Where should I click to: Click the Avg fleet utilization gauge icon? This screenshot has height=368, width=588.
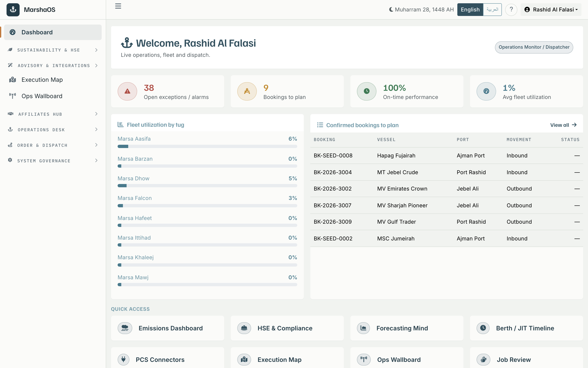(486, 91)
